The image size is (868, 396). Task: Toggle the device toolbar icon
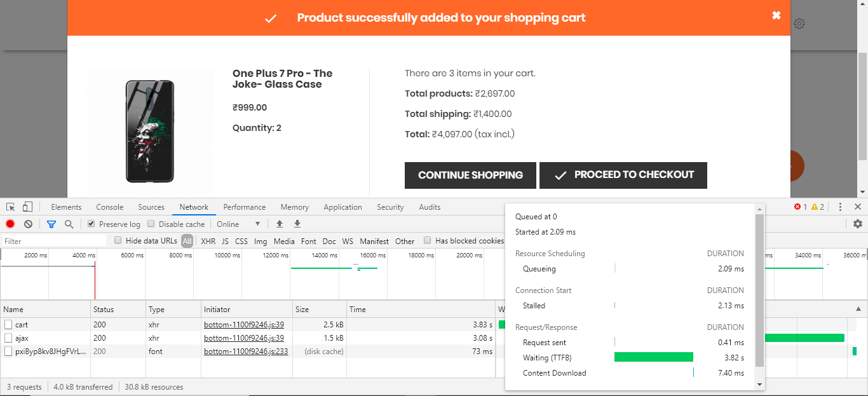(27, 207)
